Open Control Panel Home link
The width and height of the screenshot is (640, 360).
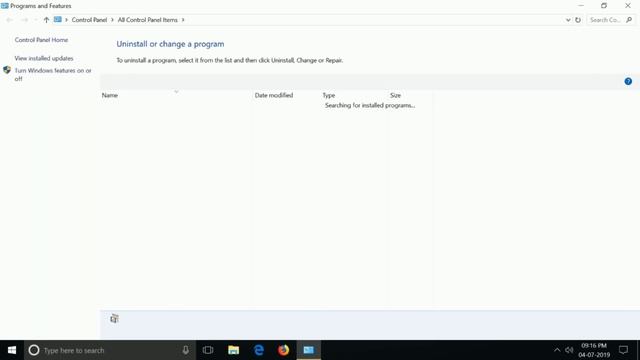[41, 40]
